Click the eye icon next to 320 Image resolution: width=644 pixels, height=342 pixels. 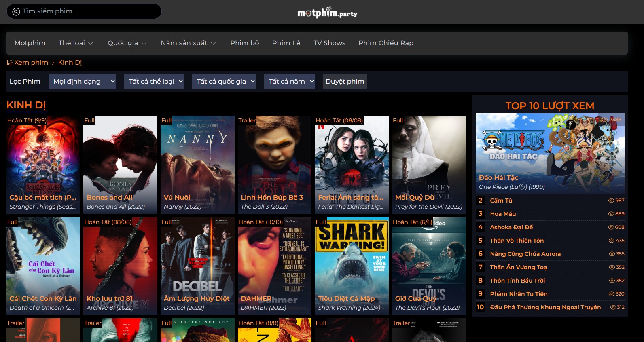pos(612,294)
